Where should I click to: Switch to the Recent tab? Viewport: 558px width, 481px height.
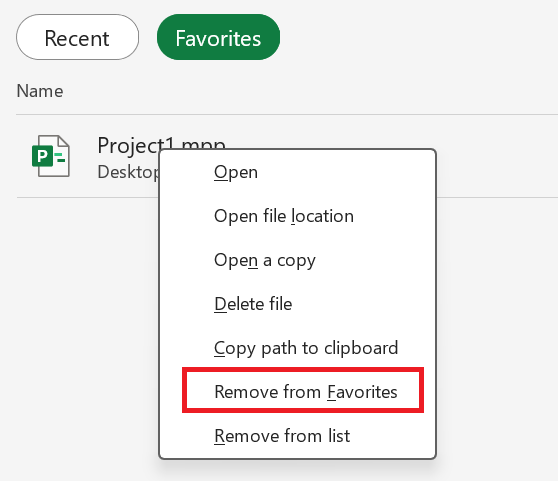[77, 37]
